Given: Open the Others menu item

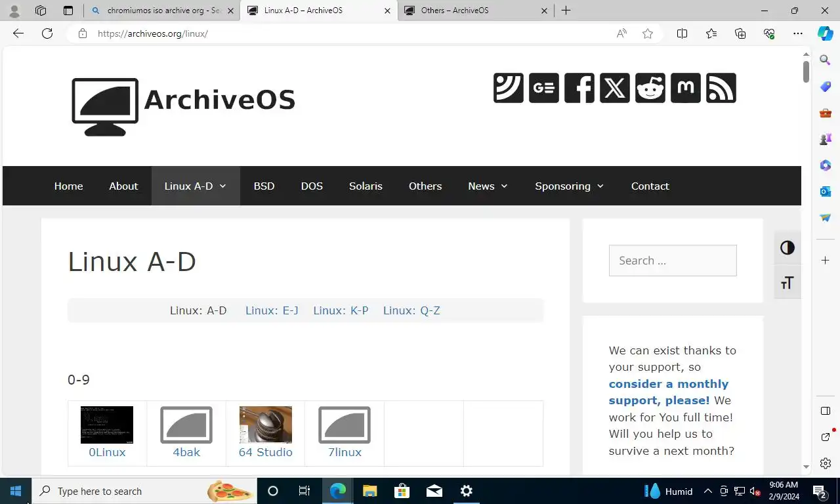Looking at the screenshot, I should [425, 186].
